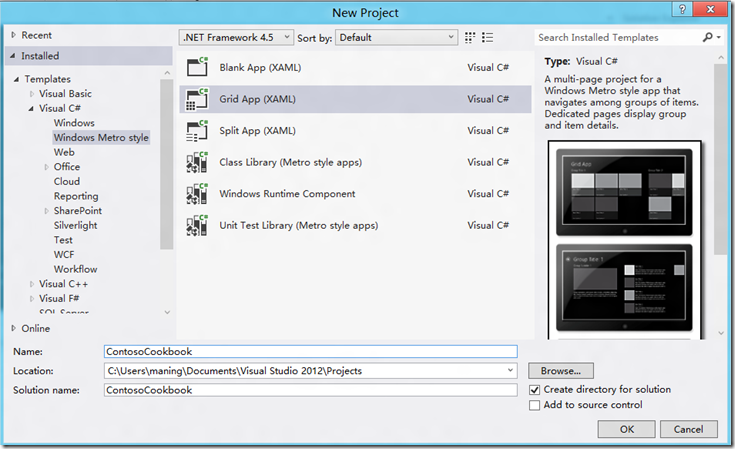Viewport: 735px width, 449px height.
Task: Click the Grid App (XAML) template icon
Action: 197,99
